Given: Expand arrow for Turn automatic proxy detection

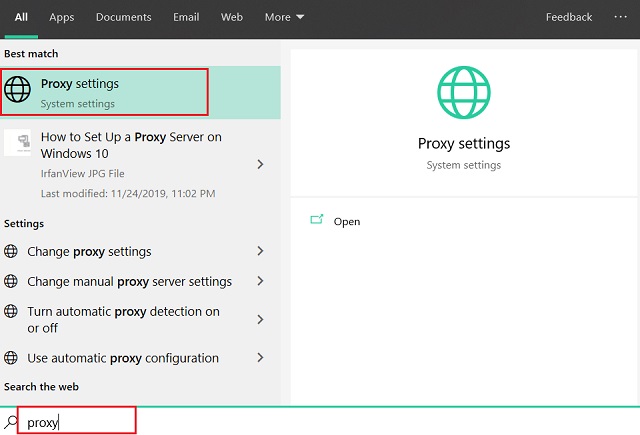Looking at the screenshot, I should (x=260, y=320).
